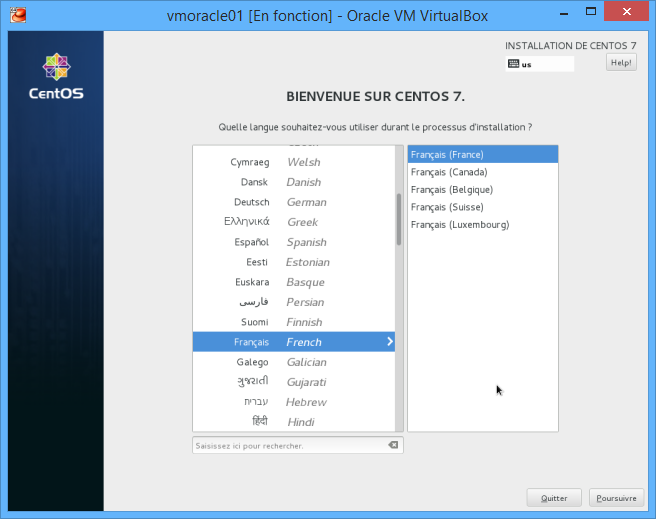Select Galego Galician language row
This screenshot has width=656, height=519.
[x=294, y=362]
